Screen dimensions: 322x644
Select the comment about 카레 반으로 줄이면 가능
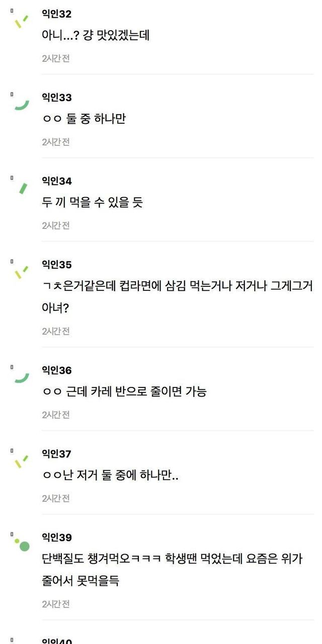pos(124,392)
